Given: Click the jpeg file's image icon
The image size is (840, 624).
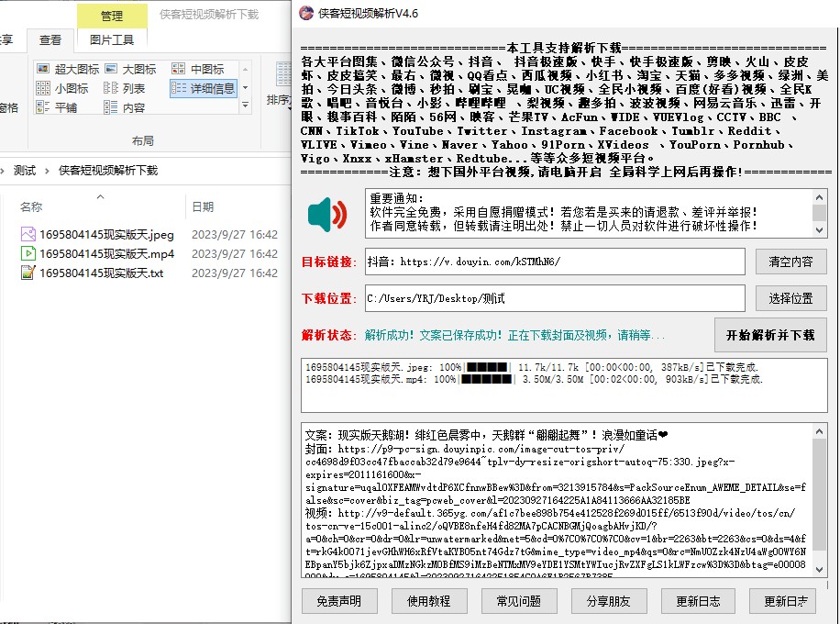Looking at the screenshot, I should [x=28, y=234].
